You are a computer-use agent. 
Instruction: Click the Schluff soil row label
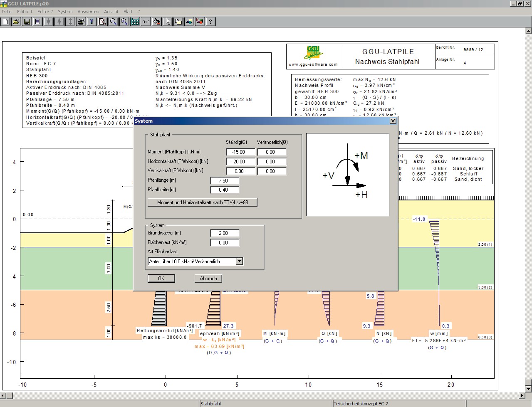point(468,174)
